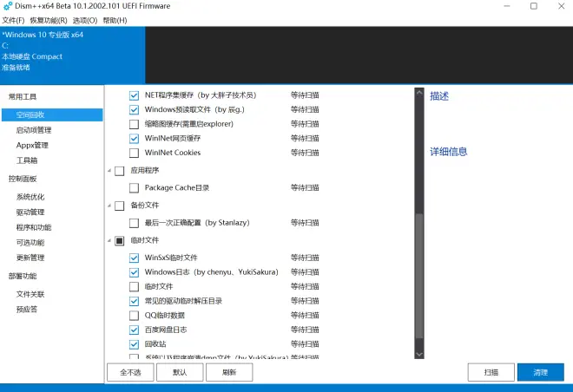Open the 选项(O) menu
The image size is (573, 392).
coord(85,21)
